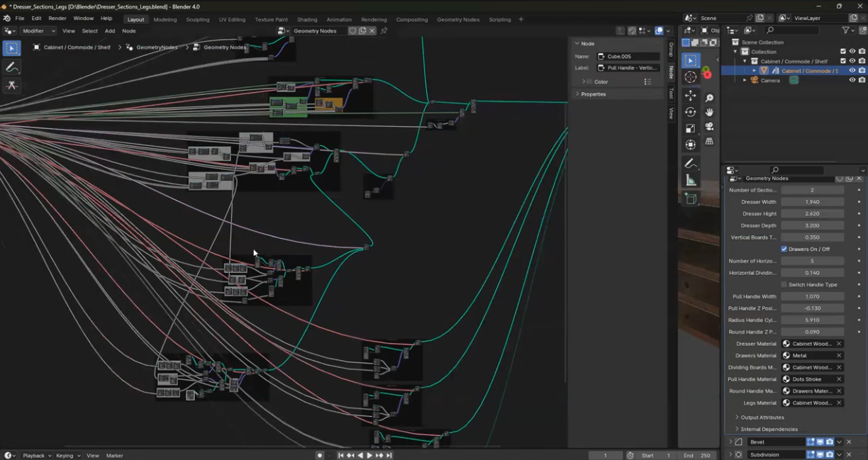This screenshot has height=460, width=868.
Task: Open the Tool sidebar tab
Action: tap(671, 93)
